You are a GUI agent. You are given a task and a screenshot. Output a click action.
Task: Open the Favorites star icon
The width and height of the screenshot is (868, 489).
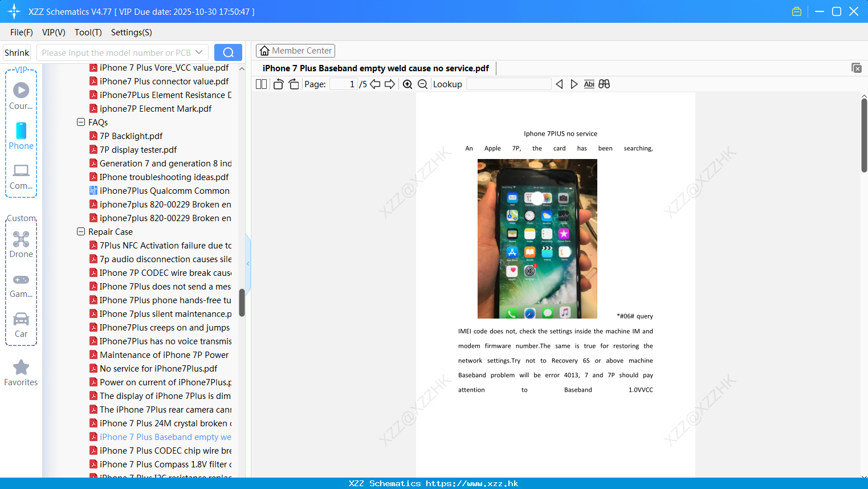pyautogui.click(x=21, y=373)
